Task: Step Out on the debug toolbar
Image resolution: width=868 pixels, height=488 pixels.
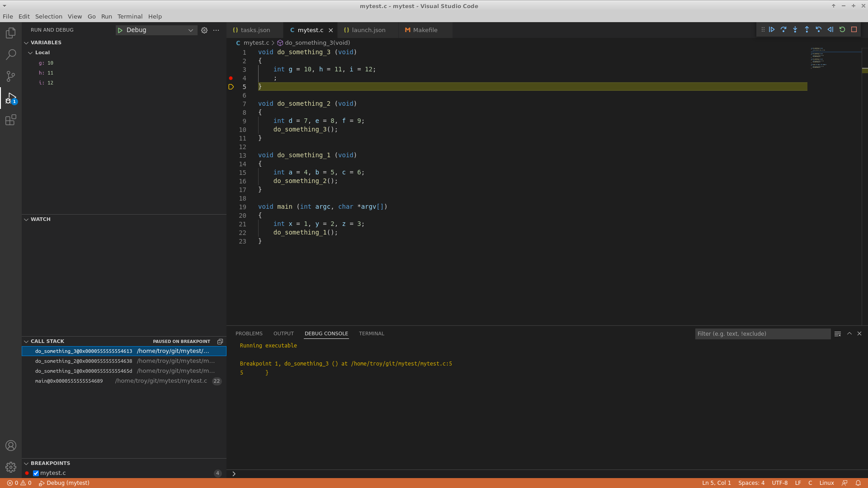Action: coord(807,29)
